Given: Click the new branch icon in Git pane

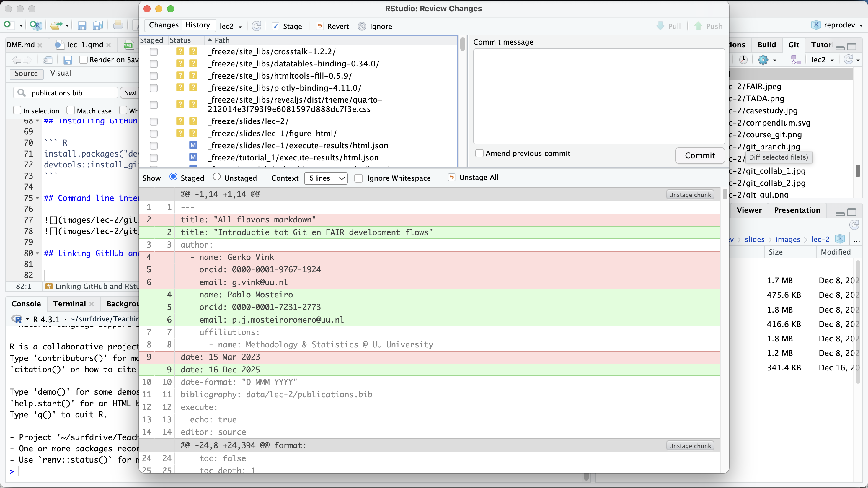Looking at the screenshot, I should click(796, 60).
